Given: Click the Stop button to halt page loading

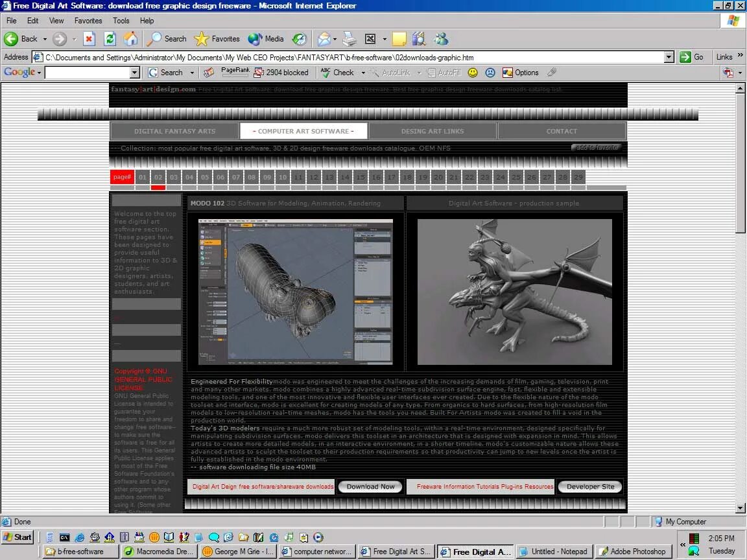Looking at the screenshot, I should point(89,39).
